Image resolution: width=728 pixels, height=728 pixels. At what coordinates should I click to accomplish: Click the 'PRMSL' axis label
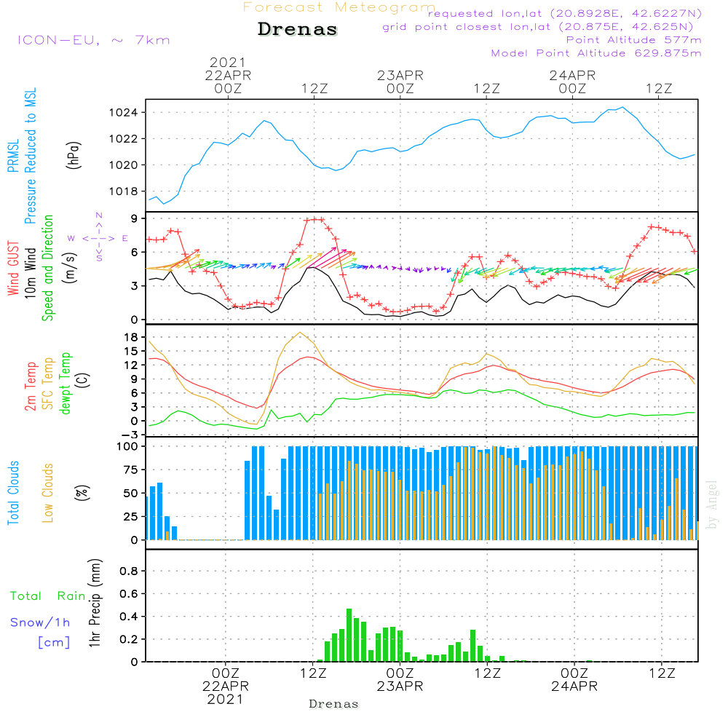tap(13, 156)
